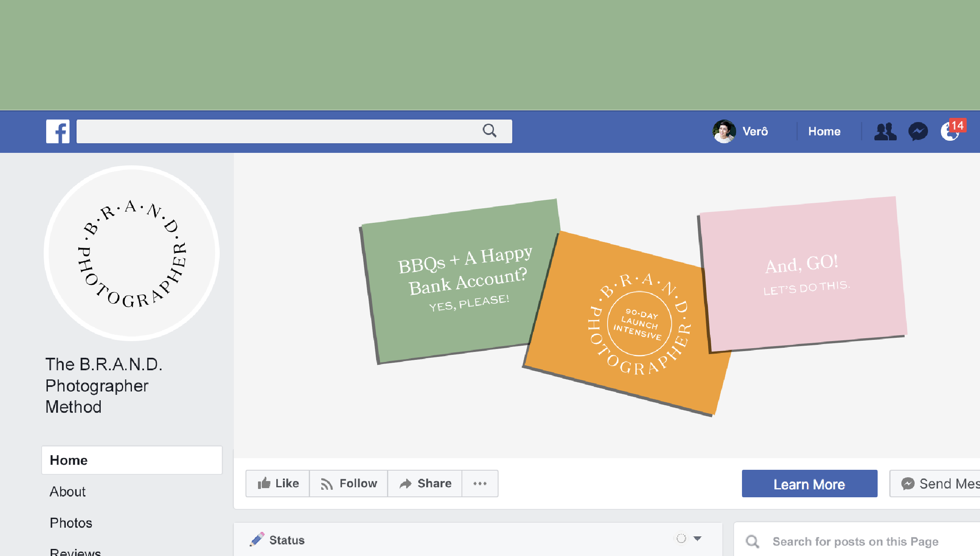Image resolution: width=980 pixels, height=556 pixels.
Task: Click the Status pencil icon
Action: pyautogui.click(x=257, y=539)
